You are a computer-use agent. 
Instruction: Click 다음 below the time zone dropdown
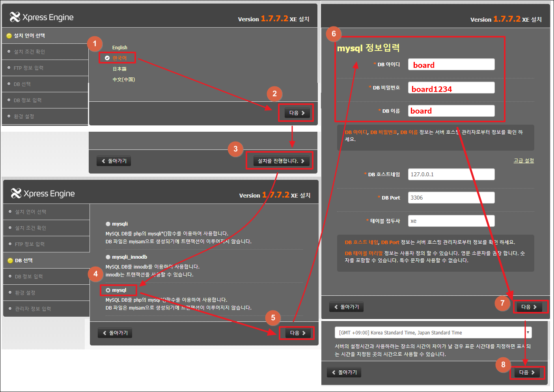tap(527, 372)
